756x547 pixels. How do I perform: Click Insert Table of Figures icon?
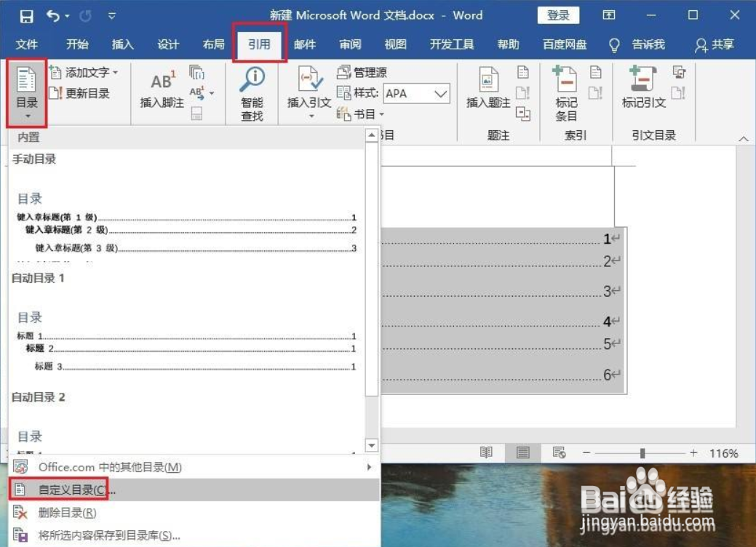pos(523,72)
